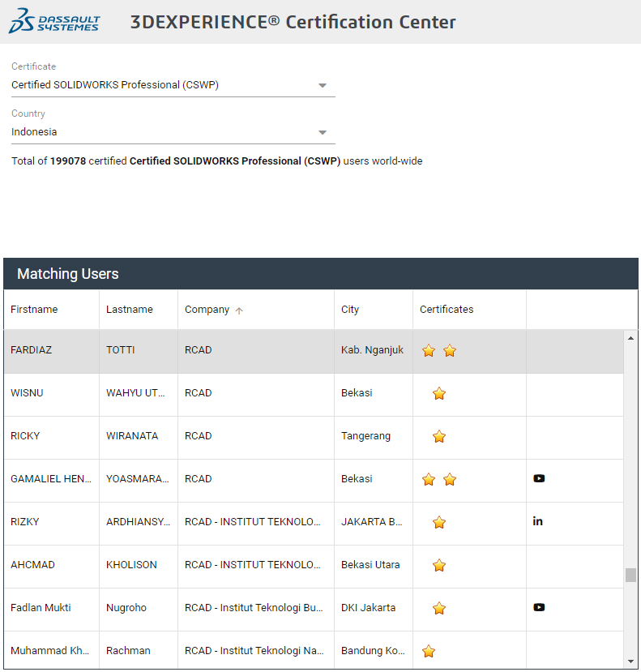Select the Tangerang city cell

tap(374, 436)
